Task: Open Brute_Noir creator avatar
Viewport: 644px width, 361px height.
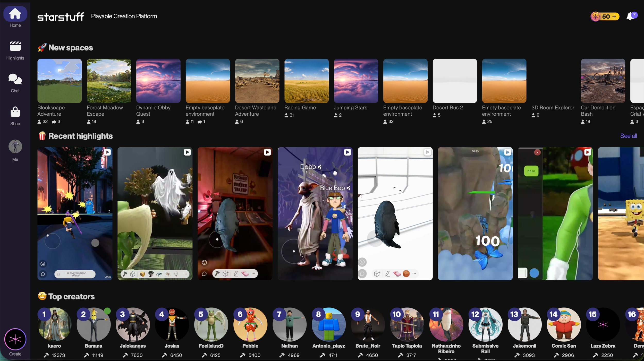Action: click(368, 324)
